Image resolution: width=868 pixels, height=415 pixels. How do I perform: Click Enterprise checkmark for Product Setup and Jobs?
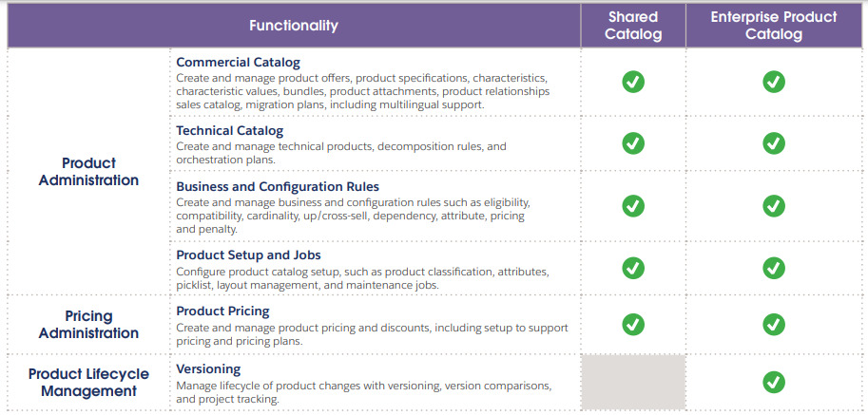[x=774, y=268]
